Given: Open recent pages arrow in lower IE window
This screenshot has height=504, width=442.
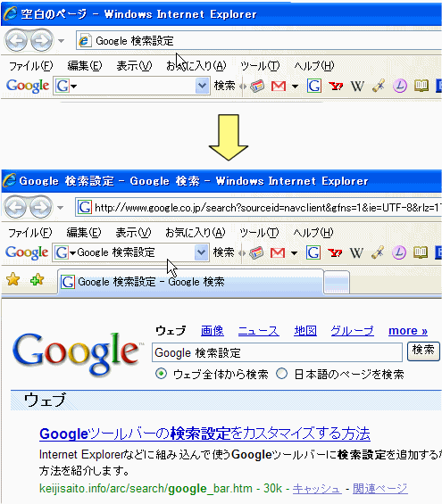Looking at the screenshot, I should point(60,208).
